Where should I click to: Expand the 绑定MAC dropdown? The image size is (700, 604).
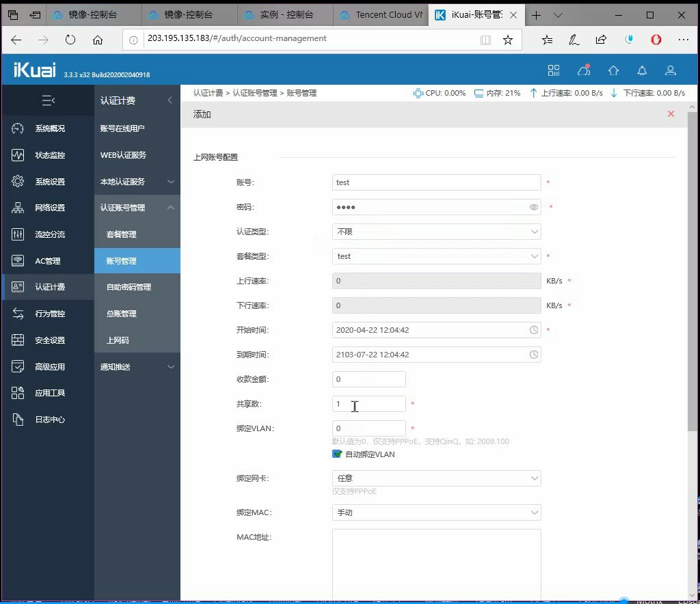tap(436, 512)
